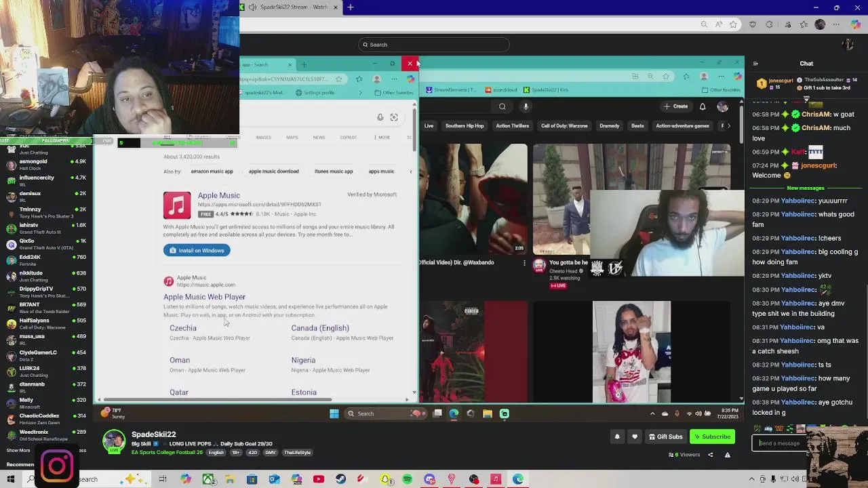868x488 pixels.
Task: Open the Nigeria web player link
Action: [x=303, y=360]
